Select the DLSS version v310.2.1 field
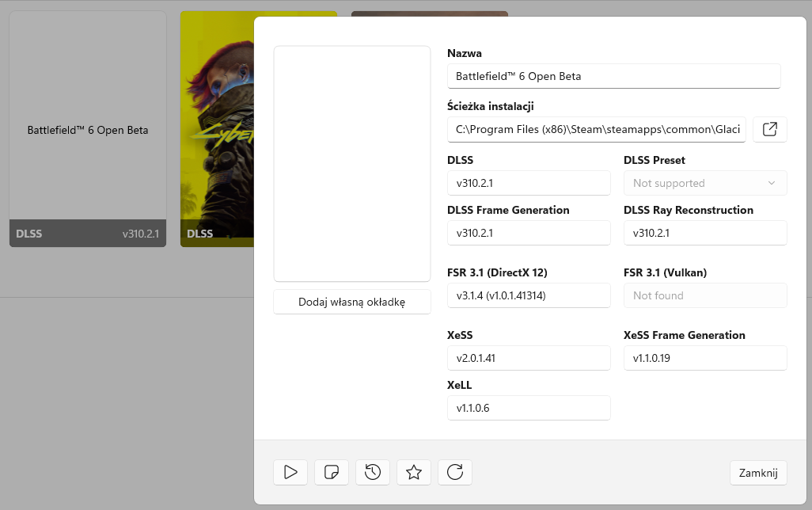 [529, 183]
